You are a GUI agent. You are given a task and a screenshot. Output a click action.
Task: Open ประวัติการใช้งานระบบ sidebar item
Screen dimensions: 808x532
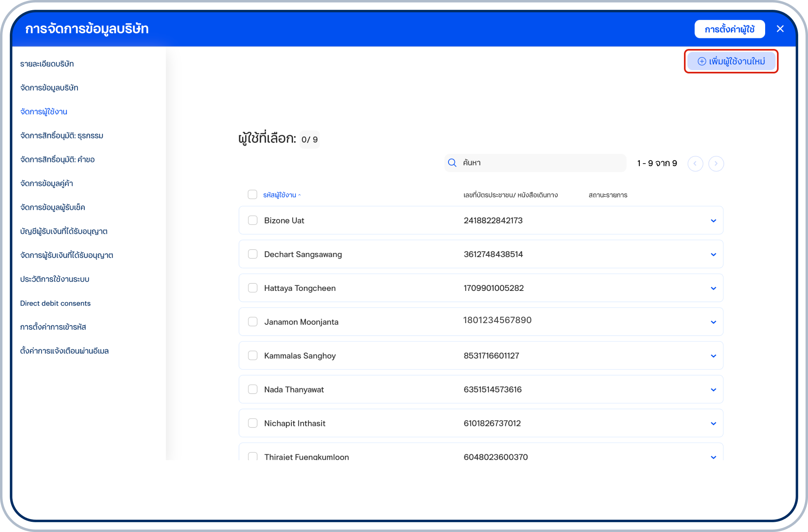click(x=55, y=279)
